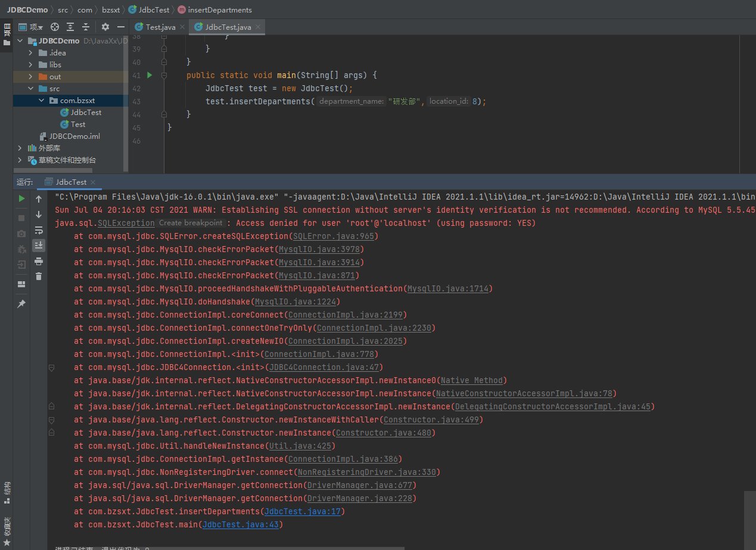Click the Stop process icon in Run panel

pyautogui.click(x=21, y=218)
